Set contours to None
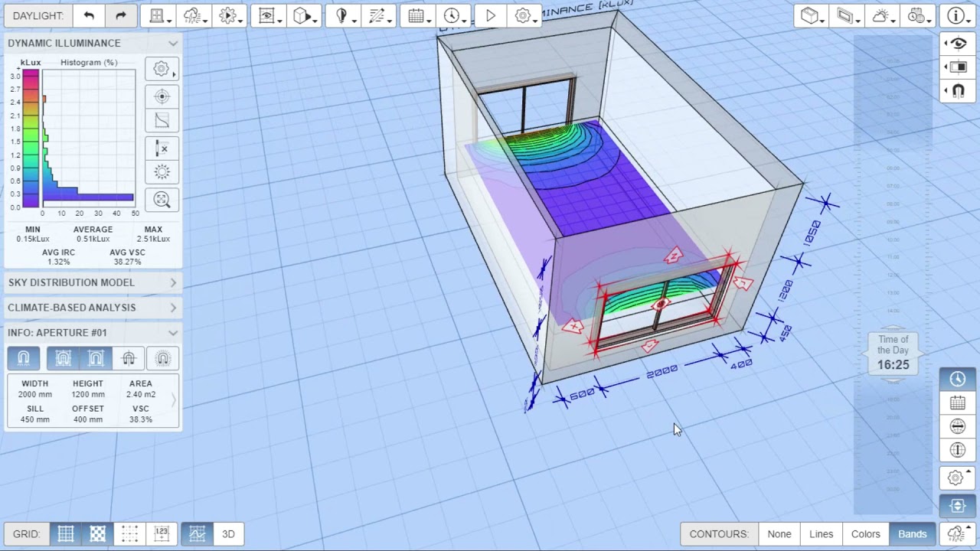Image resolution: width=980 pixels, height=551 pixels. [x=779, y=534]
